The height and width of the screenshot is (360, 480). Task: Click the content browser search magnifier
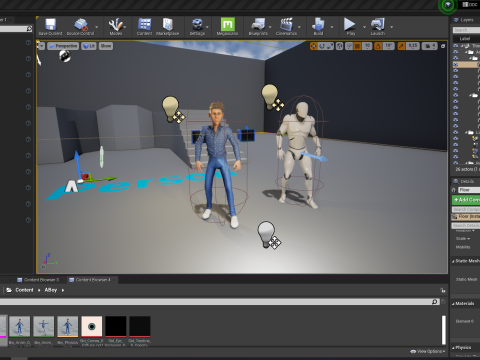click(x=435, y=302)
